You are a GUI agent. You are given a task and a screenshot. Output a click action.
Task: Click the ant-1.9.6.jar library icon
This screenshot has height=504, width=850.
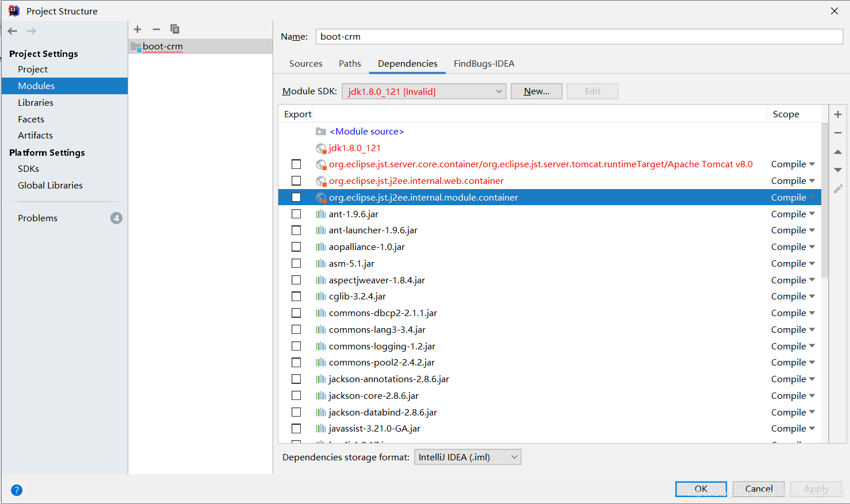point(321,214)
